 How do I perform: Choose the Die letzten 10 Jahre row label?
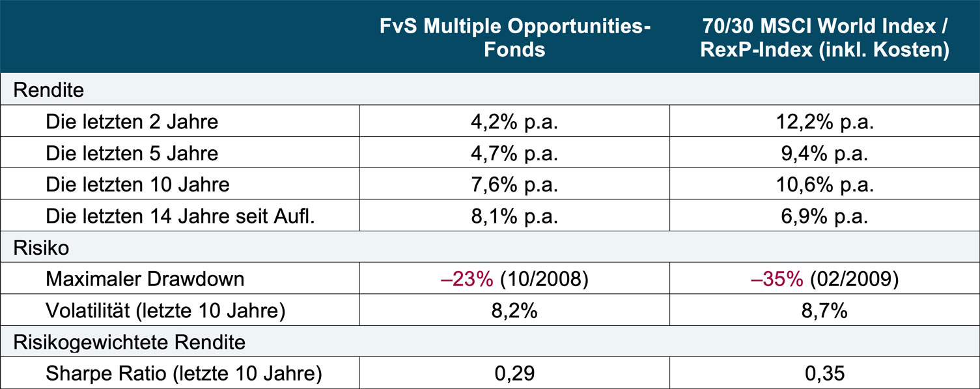click(137, 184)
